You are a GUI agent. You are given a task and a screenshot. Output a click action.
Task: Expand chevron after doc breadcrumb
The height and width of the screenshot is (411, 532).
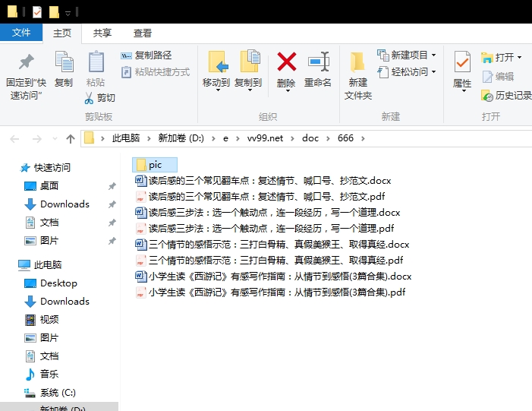point(328,138)
